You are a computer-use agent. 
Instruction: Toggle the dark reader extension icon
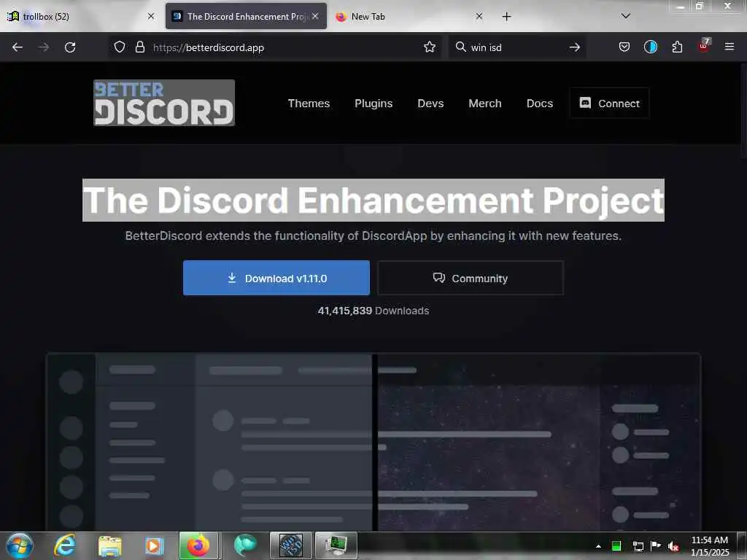coord(650,47)
